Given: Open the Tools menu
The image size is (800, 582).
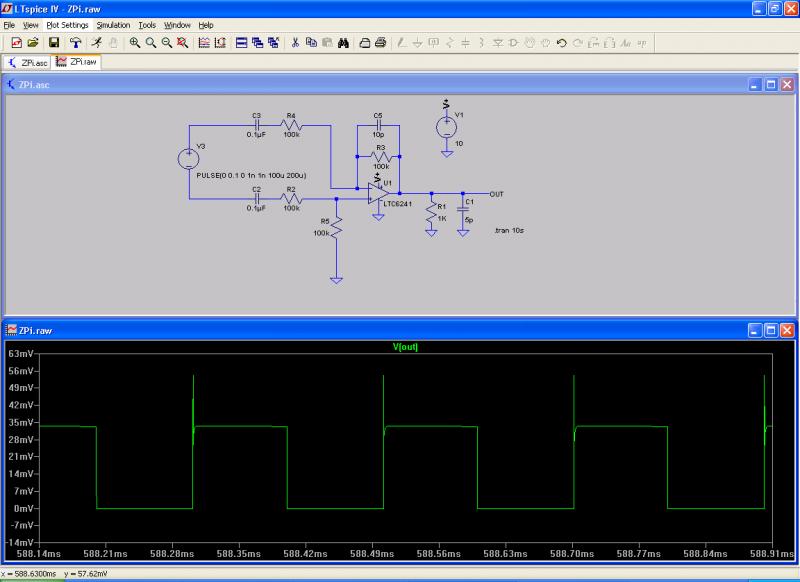Looking at the screenshot, I should tap(147, 24).
